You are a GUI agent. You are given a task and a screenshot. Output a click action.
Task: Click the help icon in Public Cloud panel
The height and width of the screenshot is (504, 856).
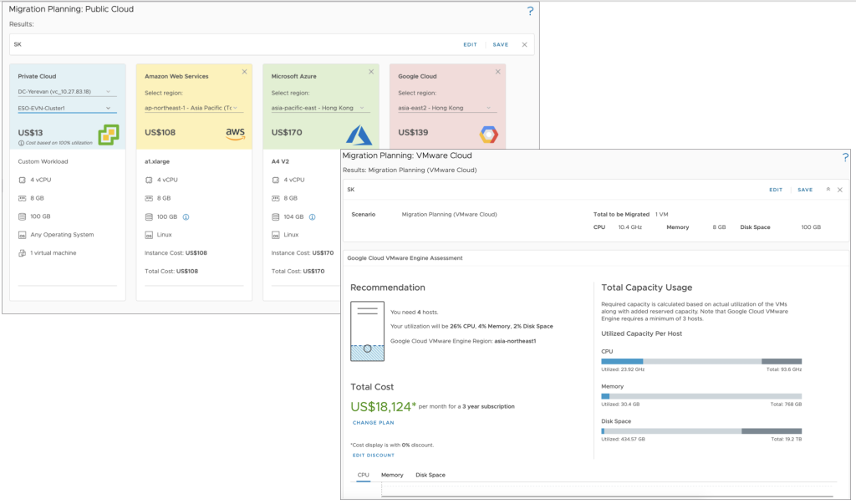tap(530, 11)
